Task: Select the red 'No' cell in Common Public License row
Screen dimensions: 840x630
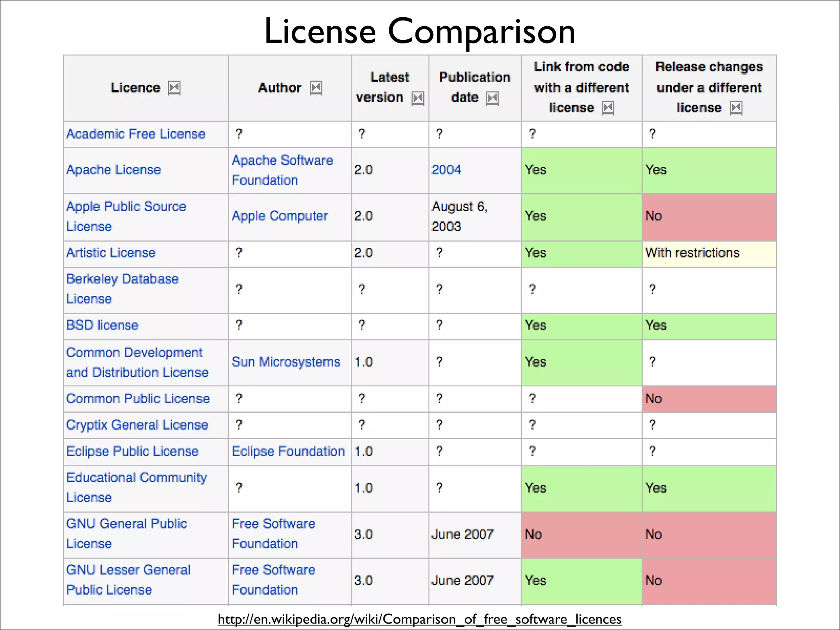Action: (709, 399)
